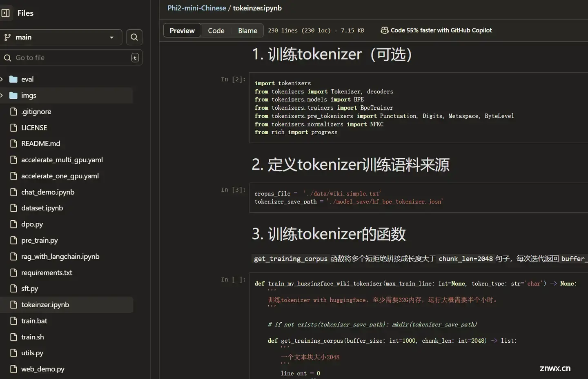
Task: Click the Copilot icon in file header
Action: coord(385,30)
